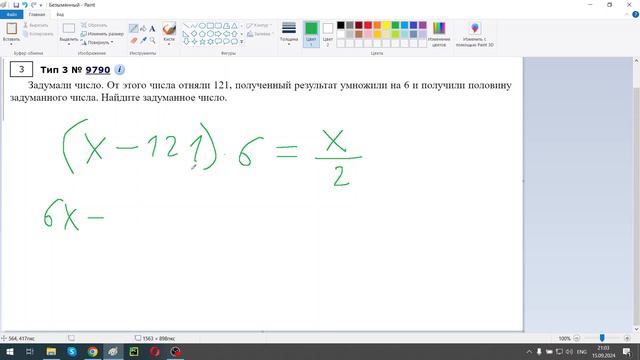The width and height of the screenshot is (640, 360).
Task: Select the Pencil tool
Action: pos(133,28)
